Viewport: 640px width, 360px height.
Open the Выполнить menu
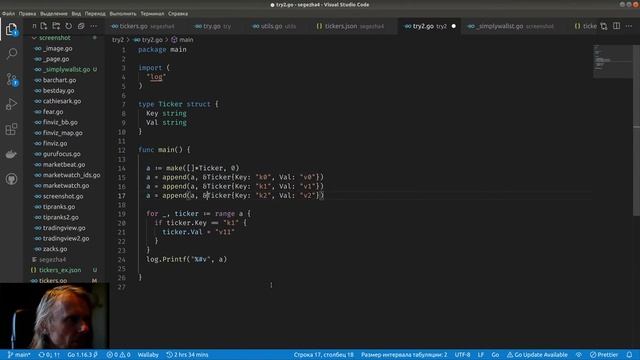click(123, 13)
